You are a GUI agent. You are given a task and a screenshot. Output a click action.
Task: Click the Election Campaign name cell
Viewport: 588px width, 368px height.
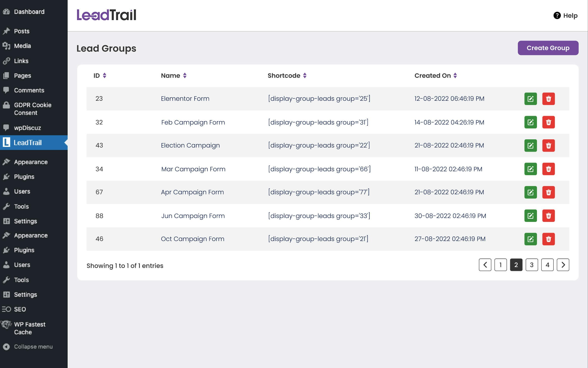click(x=190, y=145)
